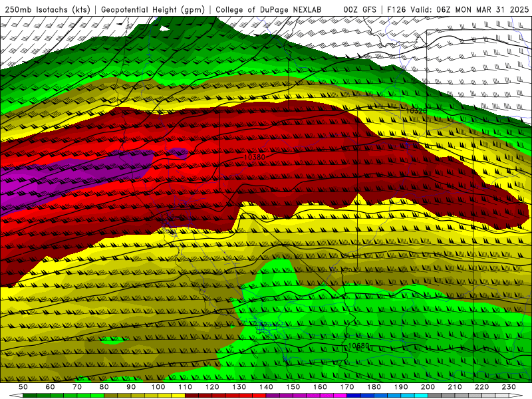The height and width of the screenshot is (399, 532).
Task: Click the 220 value on the color scale
Action: [x=481, y=387]
